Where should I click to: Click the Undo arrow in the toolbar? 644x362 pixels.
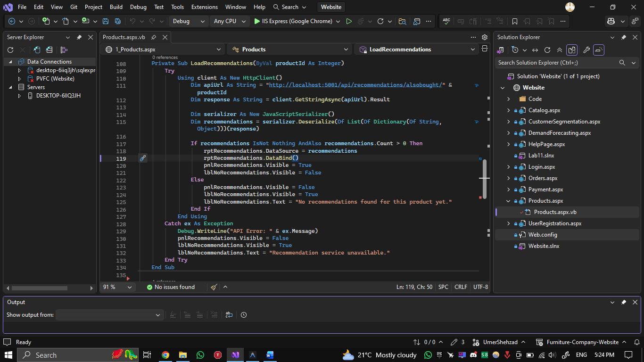(132, 21)
